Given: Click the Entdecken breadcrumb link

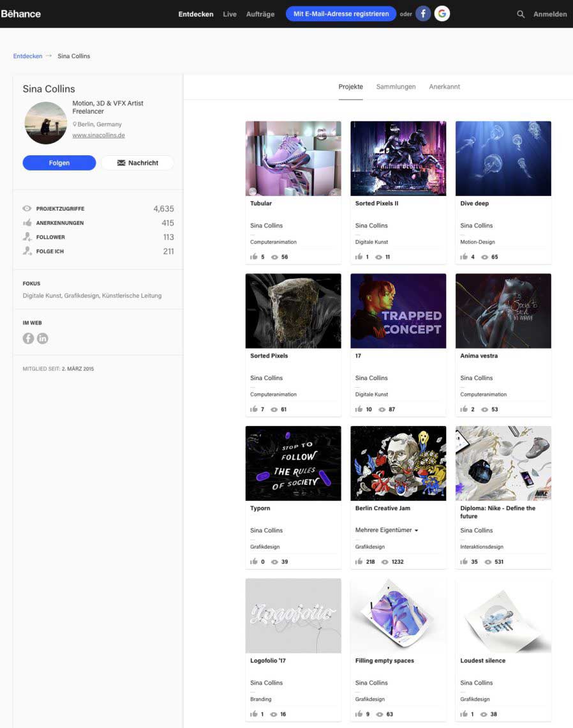Looking at the screenshot, I should [28, 56].
